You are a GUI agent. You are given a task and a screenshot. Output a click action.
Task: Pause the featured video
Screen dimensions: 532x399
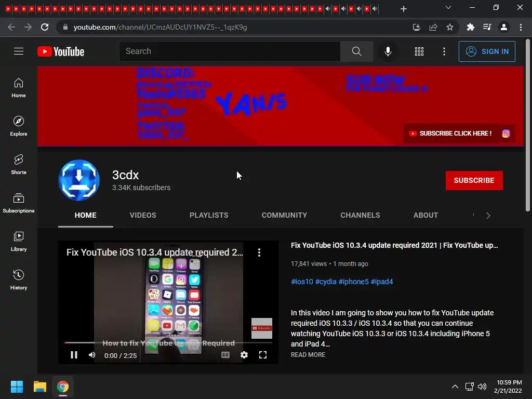click(74, 355)
